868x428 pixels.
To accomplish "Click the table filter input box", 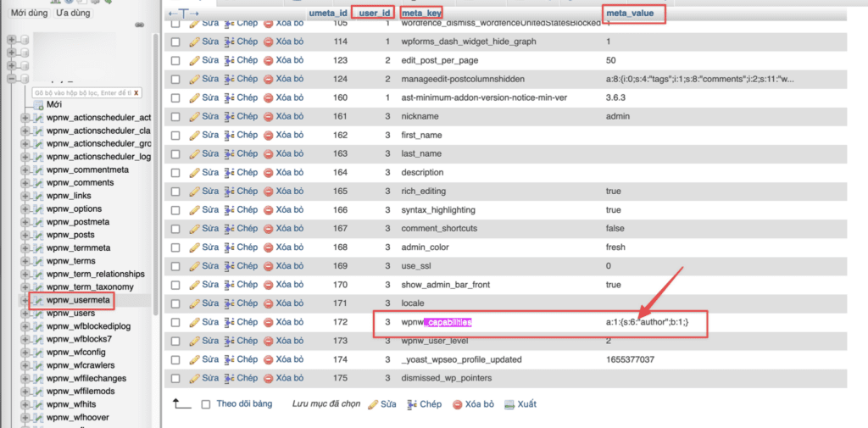I will [81, 92].
